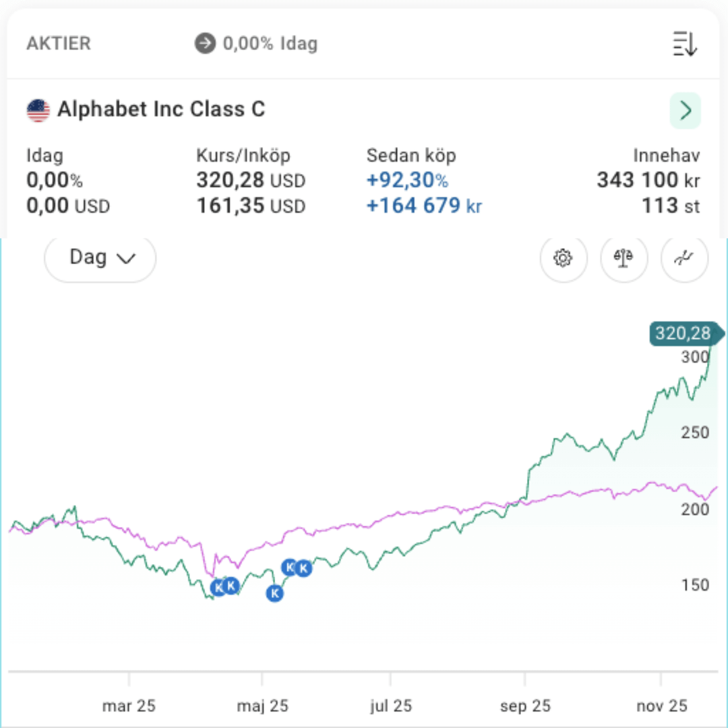Open chart settings gear icon
Image resolution: width=728 pixels, height=728 pixels.
pyautogui.click(x=563, y=257)
